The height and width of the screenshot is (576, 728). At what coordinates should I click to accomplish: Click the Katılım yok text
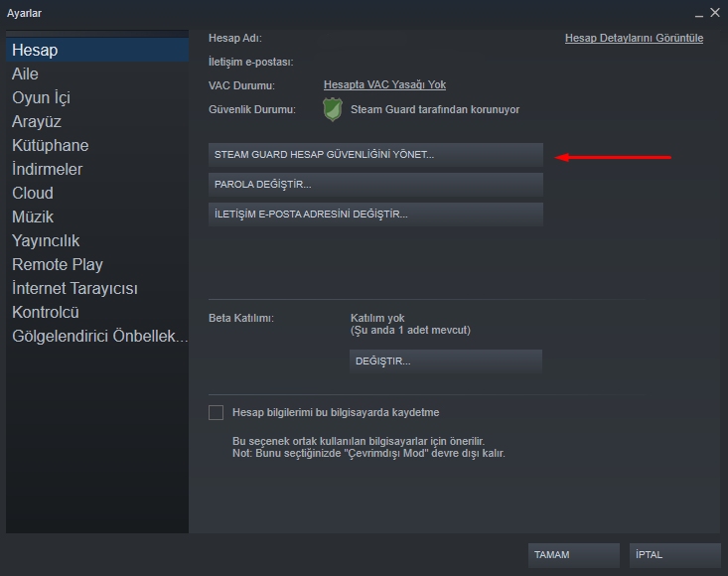click(x=377, y=318)
